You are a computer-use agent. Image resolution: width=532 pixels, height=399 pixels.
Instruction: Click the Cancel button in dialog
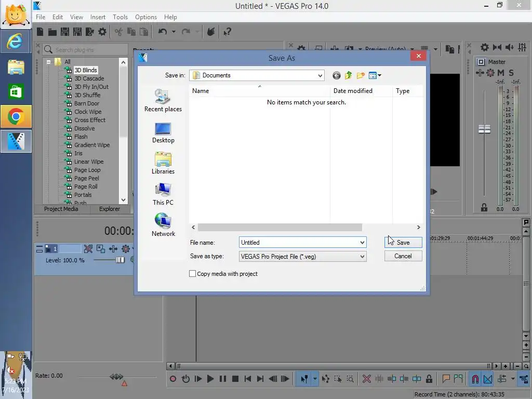403,256
